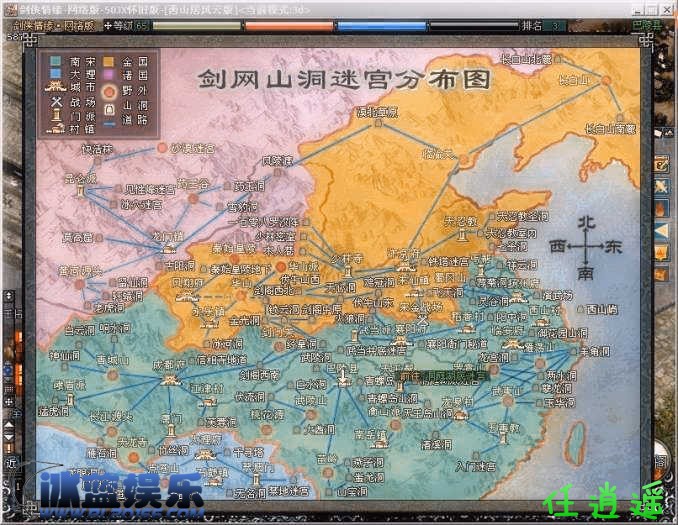Image resolution: width=678 pixels, height=525 pixels.
Task: Click the 峨眉派 sect pillar icon
Action: coord(70,400)
